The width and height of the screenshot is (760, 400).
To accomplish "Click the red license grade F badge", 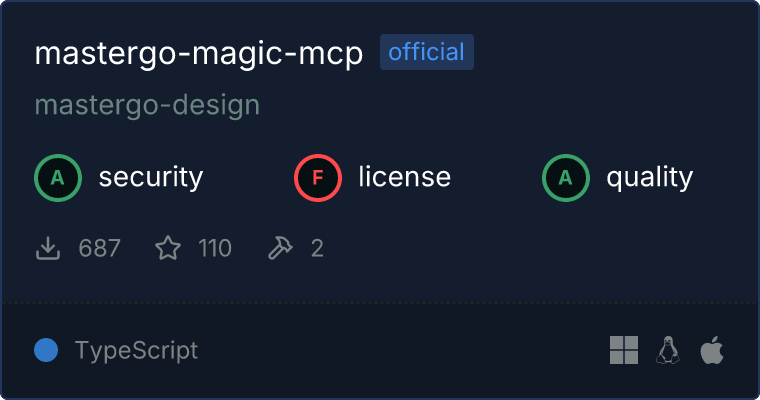I will coord(317,178).
